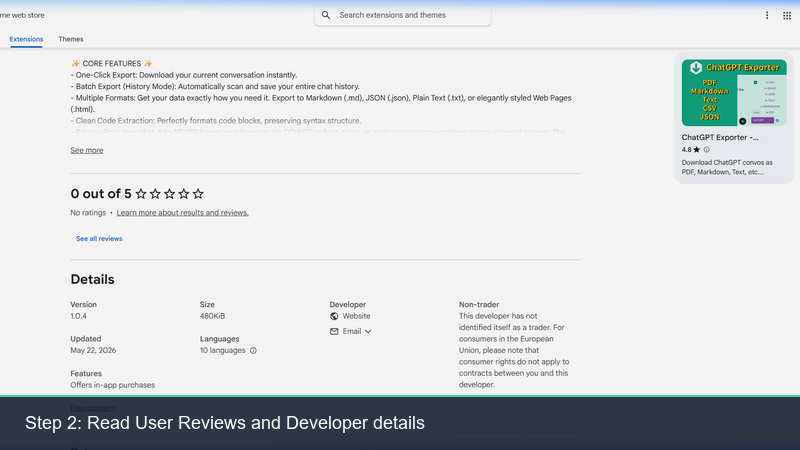Open the developer Website link
800x450 pixels.
click(356, 316)
